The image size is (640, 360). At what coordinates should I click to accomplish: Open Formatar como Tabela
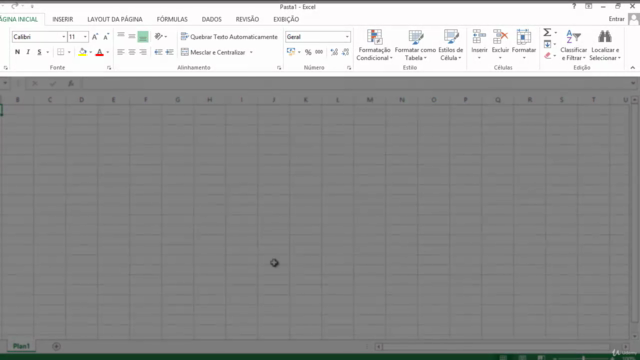416,45
